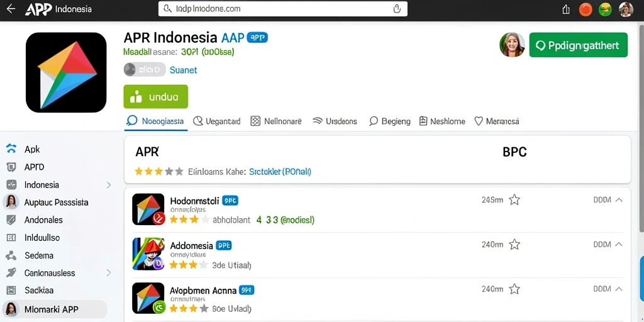Image resolution: width=644 pixels, height=322 pixels.
Task: Collapse the Hodonmstoli row chevron
Action: click(x=619, y=200)
